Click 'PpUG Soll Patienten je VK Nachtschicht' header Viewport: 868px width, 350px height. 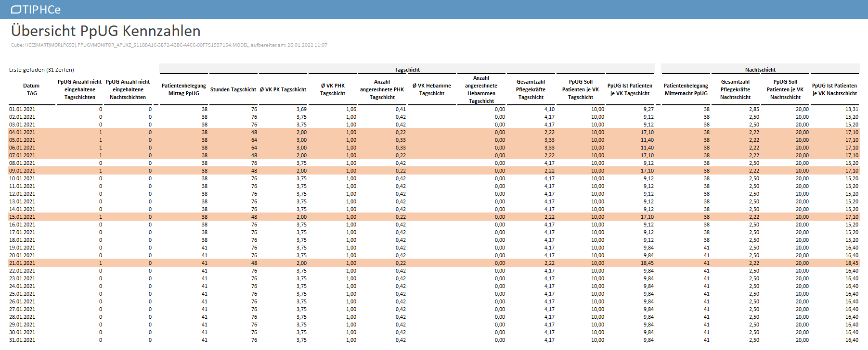(785, 89)
